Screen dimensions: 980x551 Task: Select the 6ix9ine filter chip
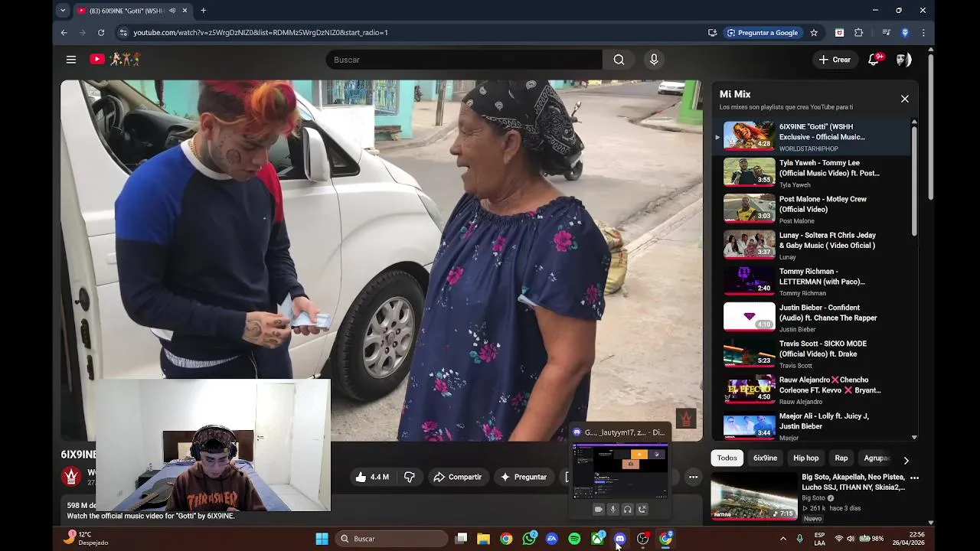[765, 458]
